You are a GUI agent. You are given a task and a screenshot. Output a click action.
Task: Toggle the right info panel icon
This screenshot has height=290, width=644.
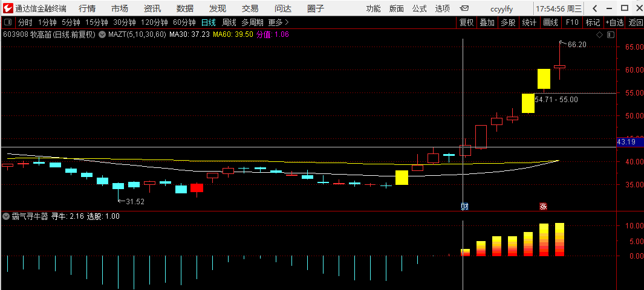pos(610,35)
